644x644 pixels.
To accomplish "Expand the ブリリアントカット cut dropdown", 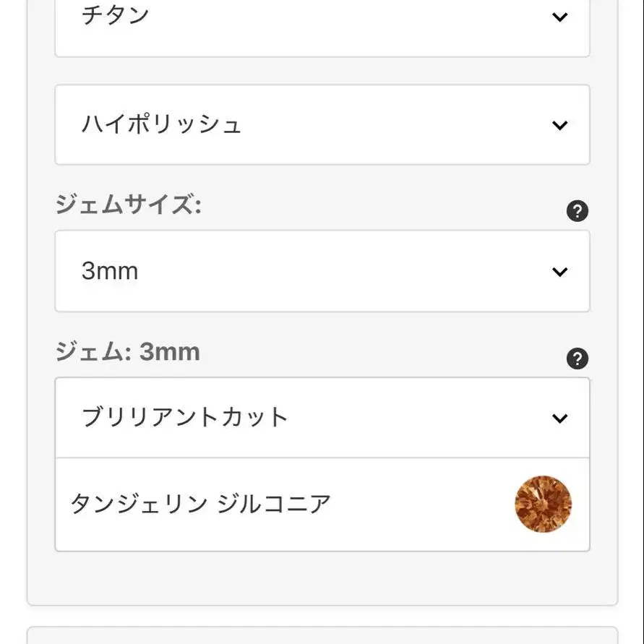I will (x=322, y=417).
